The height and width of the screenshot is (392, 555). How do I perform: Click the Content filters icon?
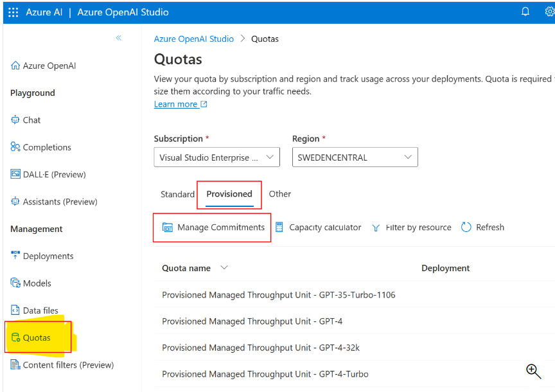[15, 364]
